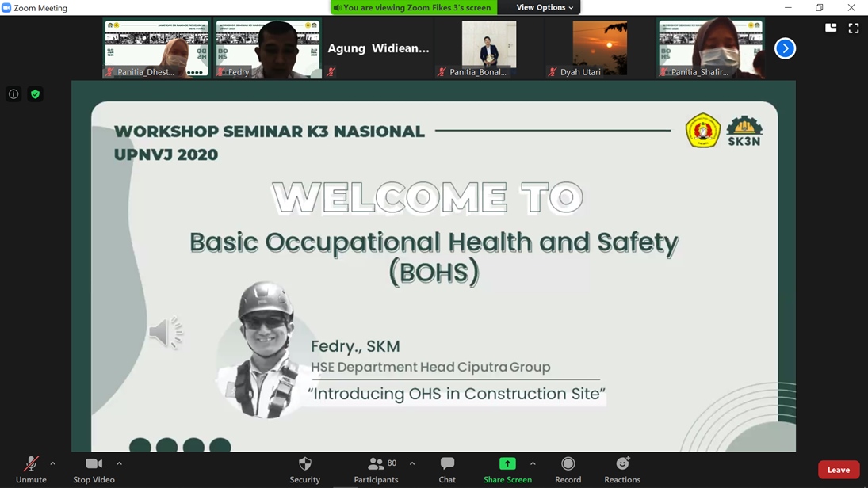This screenshot has width=868, height=488.
Task: Expand Share Screen options arrow
Action: [533, 463]
